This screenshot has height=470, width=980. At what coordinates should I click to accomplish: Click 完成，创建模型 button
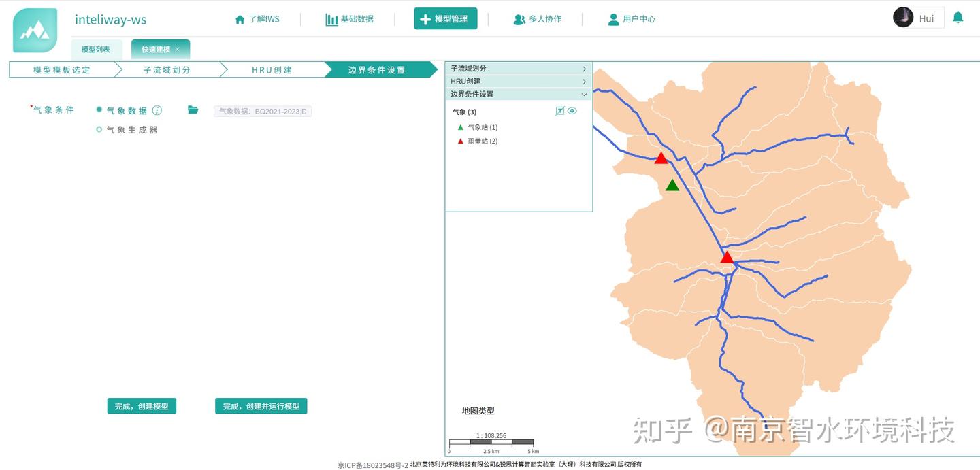142,406
